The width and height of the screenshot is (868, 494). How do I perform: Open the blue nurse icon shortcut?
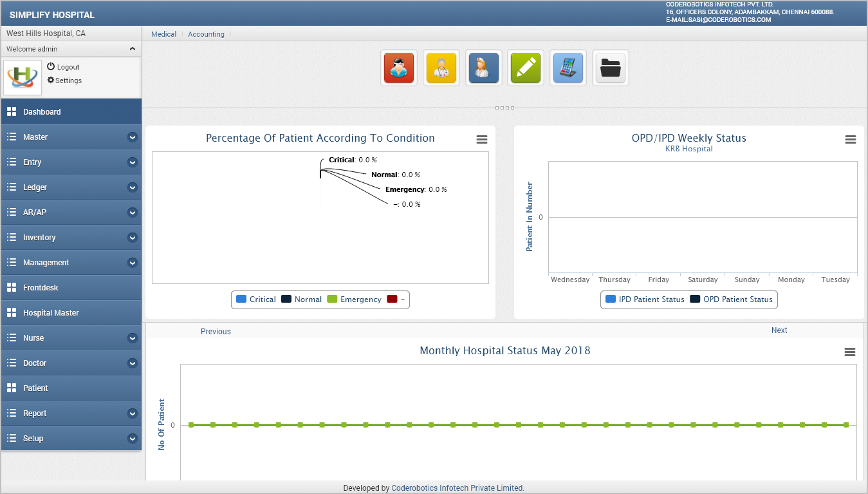[x=483, y=68]
